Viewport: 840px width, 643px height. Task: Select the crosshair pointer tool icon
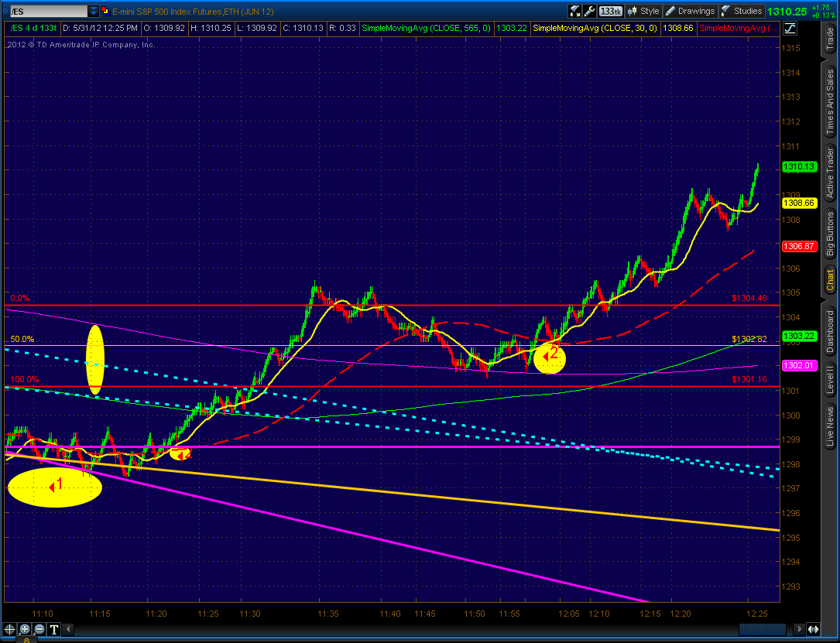pos(9,630)
